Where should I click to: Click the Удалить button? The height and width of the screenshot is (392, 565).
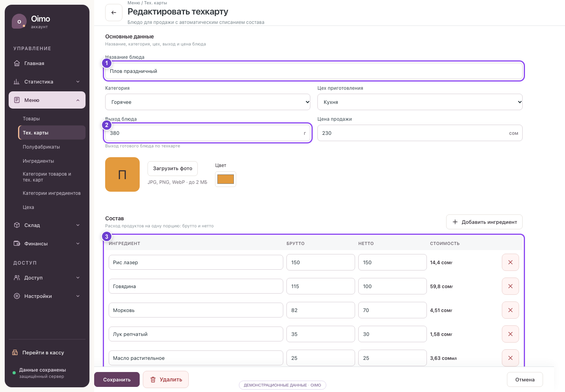(x=166, y=379)
